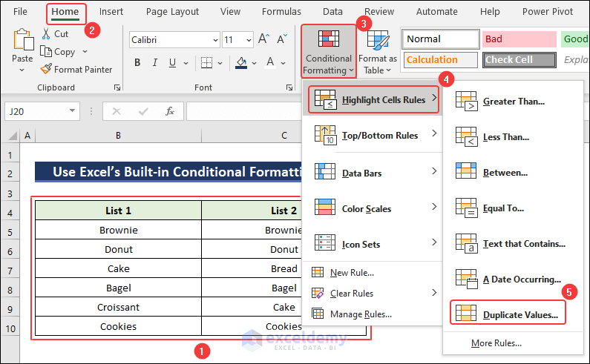Click More Rules link
590x364 pixels.
pyautogui.click(x=496, y=343)
